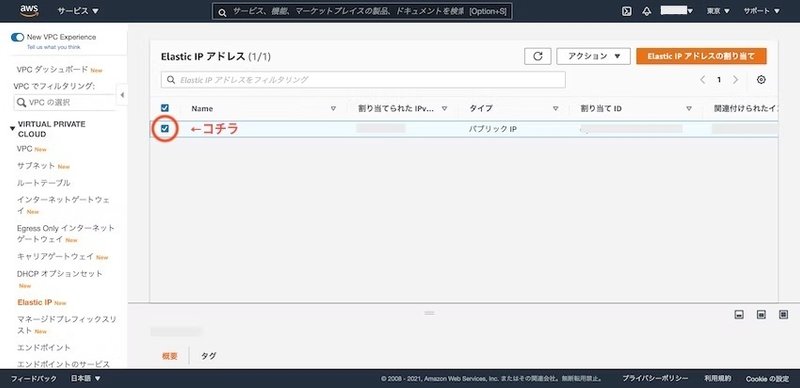
Task: Open Cookie の設定 link
Action: click(x=767, y=379)
